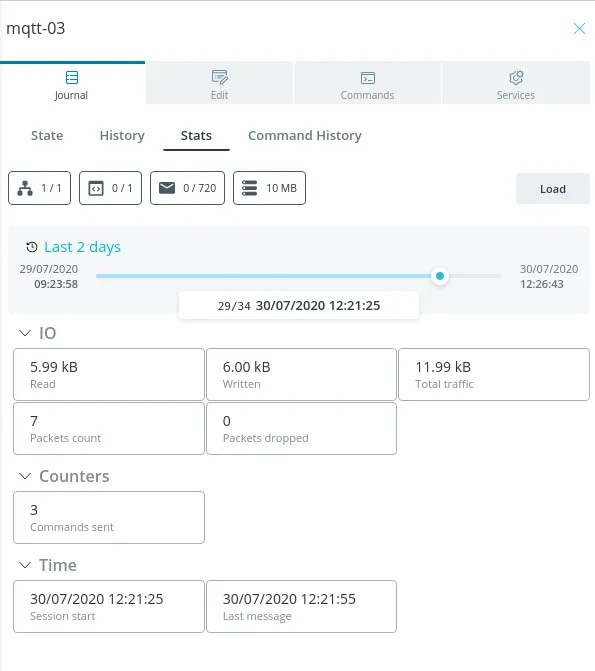Collapse the Time section
Image resolution: width=595 pixels, height=671 pixels.
[25, 565]
